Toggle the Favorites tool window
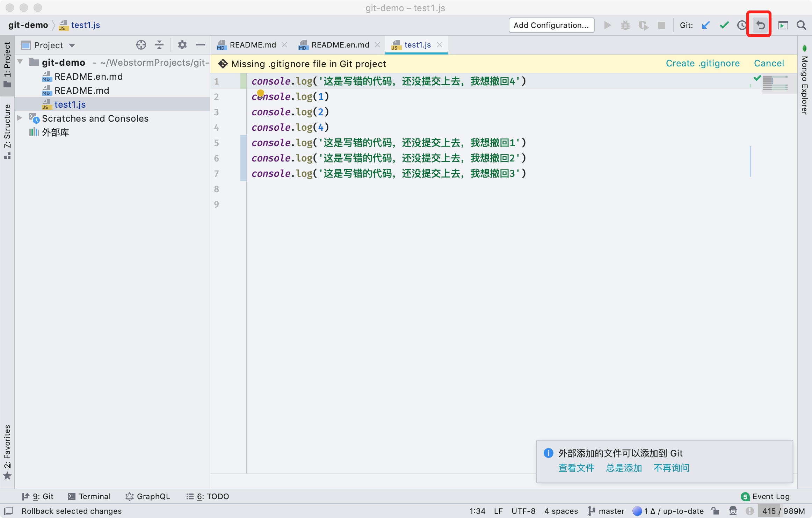 pyautogui.click(x=7, y=451)
